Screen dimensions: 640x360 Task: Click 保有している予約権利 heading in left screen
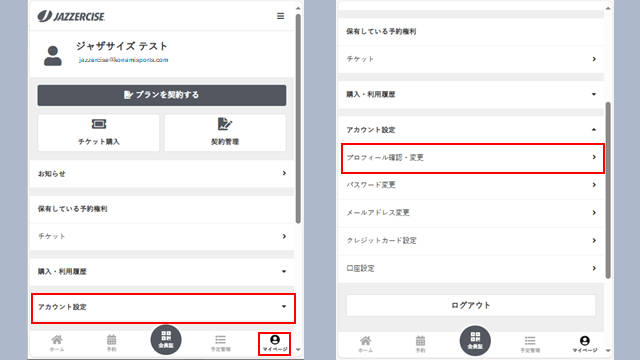coord(73,209)
